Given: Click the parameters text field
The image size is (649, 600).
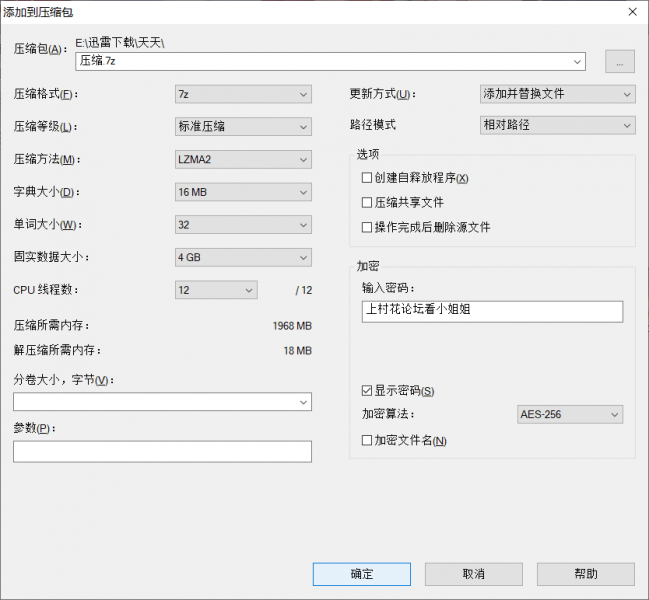Looking at the screenshot, I should tap(162, 452).
